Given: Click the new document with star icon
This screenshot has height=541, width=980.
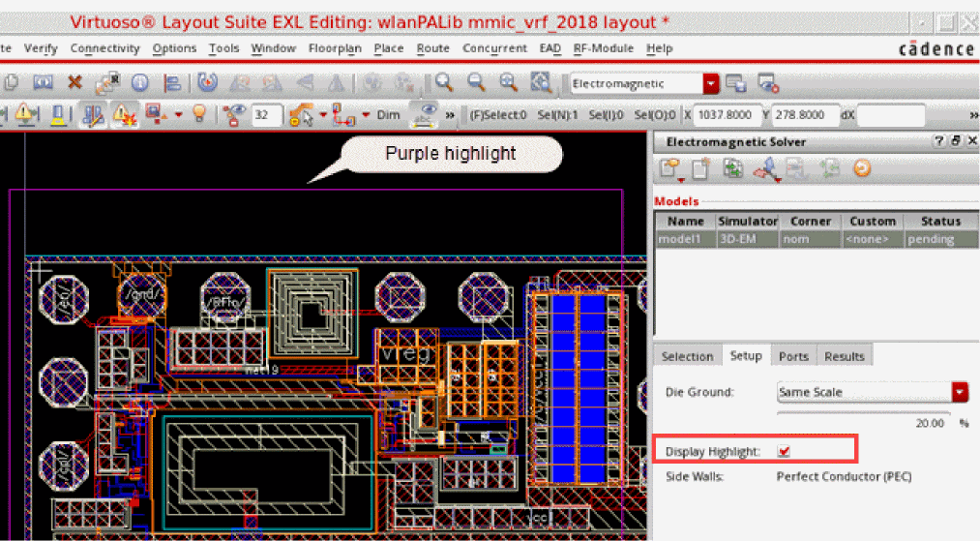Looking at the screenshot, I should [x=701, y=168].
